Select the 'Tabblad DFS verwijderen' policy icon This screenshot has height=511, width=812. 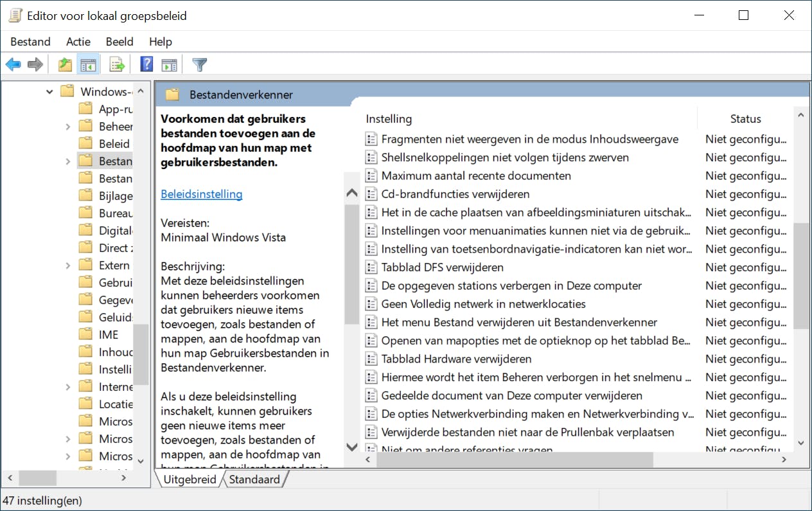pos(371,267)
